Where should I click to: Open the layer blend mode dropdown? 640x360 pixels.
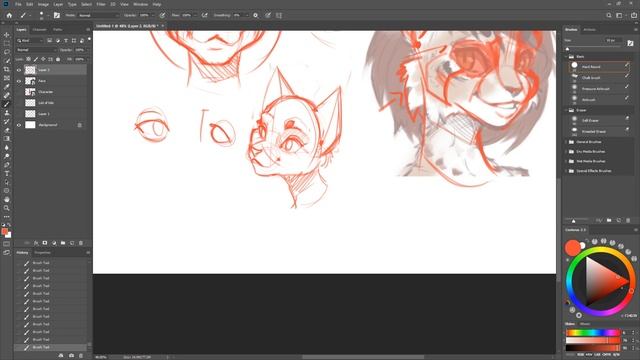pos(36,50)
